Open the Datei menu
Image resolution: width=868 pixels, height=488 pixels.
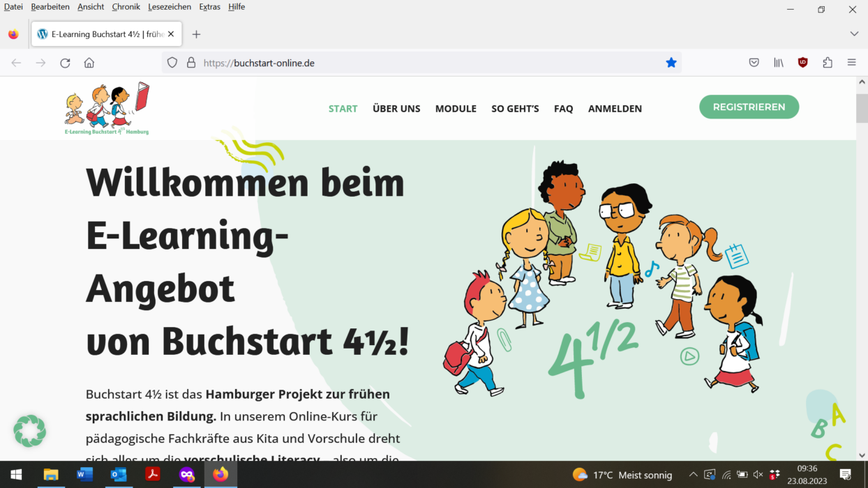point(13,7)
